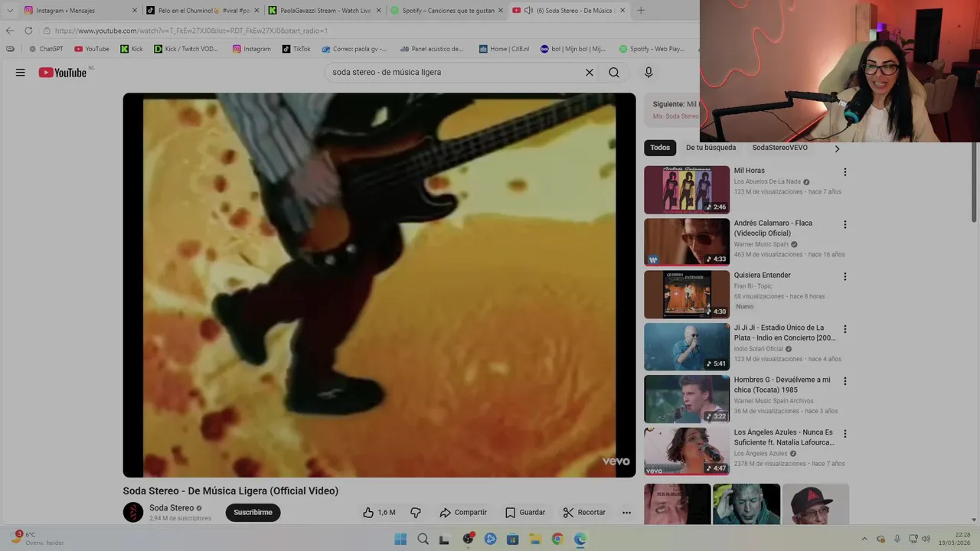Open Google Chrome from taskbar
The width and height of the screenshot is (980, 551).
(557, 539)
